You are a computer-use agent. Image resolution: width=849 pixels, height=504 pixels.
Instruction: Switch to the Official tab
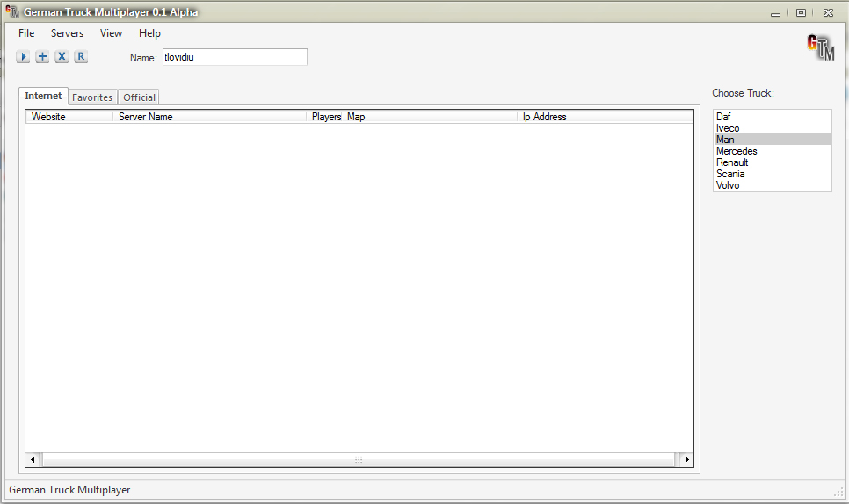139,97
